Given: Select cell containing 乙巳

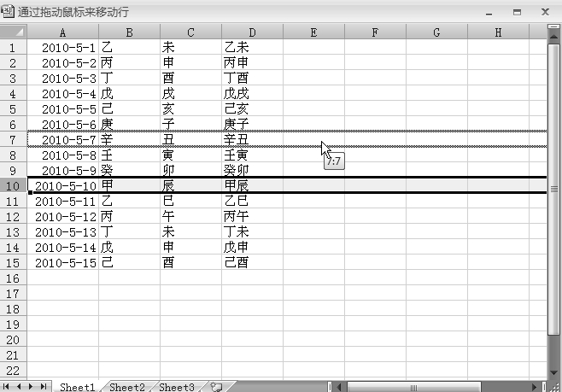Looking at the screenshot, I should [252, 201].
